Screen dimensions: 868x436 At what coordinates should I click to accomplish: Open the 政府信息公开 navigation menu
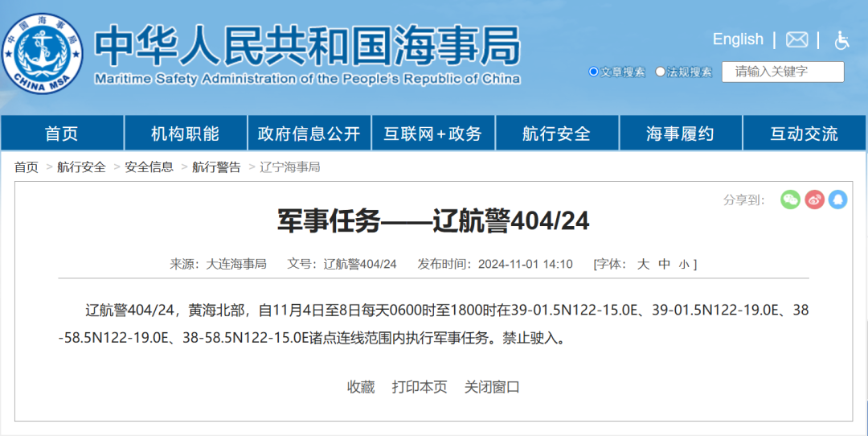point(309,134)
